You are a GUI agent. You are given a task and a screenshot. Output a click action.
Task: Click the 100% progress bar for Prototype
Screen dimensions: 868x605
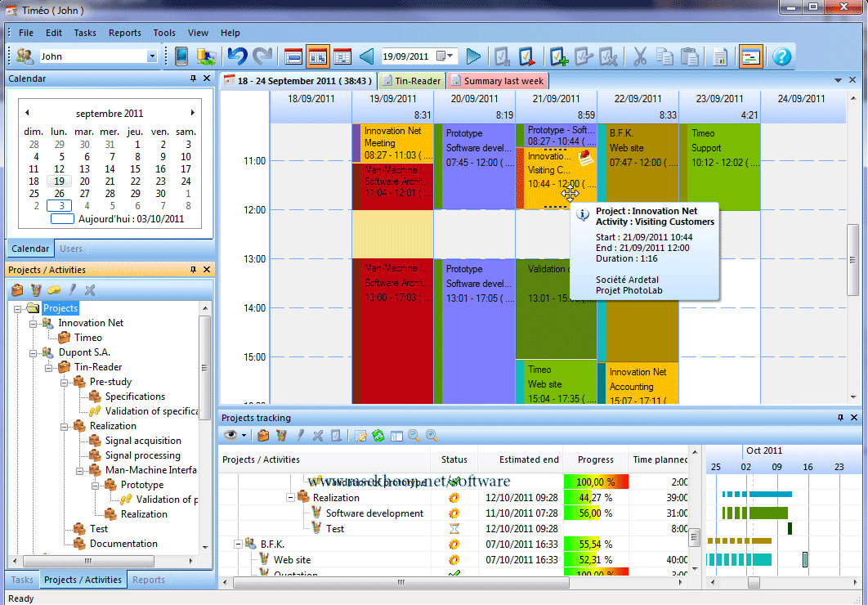coord(594,482)
